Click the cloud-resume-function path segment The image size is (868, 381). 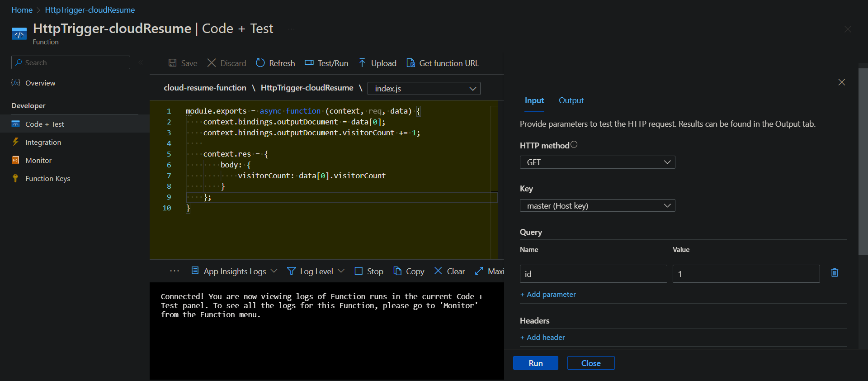[205, 88]
